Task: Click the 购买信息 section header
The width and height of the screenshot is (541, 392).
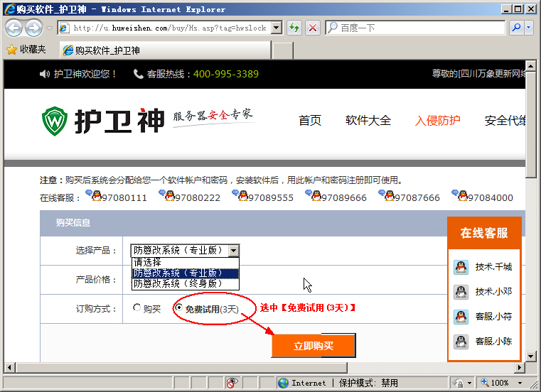Action: [73, 223]
